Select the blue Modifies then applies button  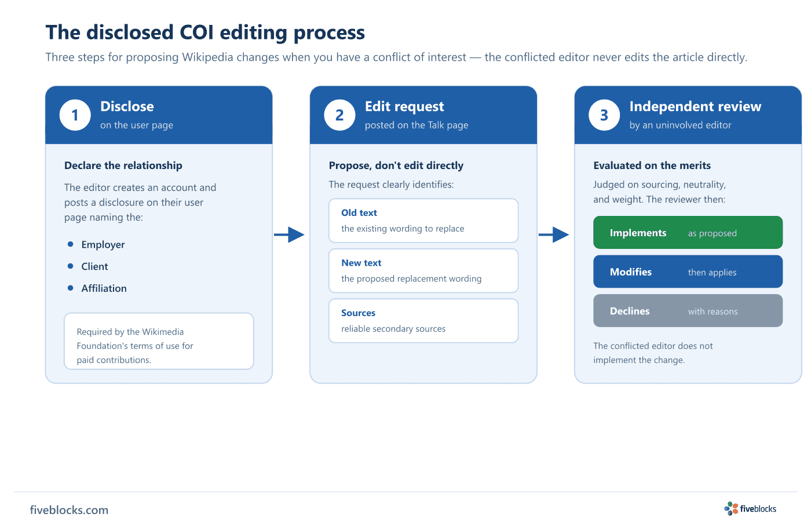point(688,271)
